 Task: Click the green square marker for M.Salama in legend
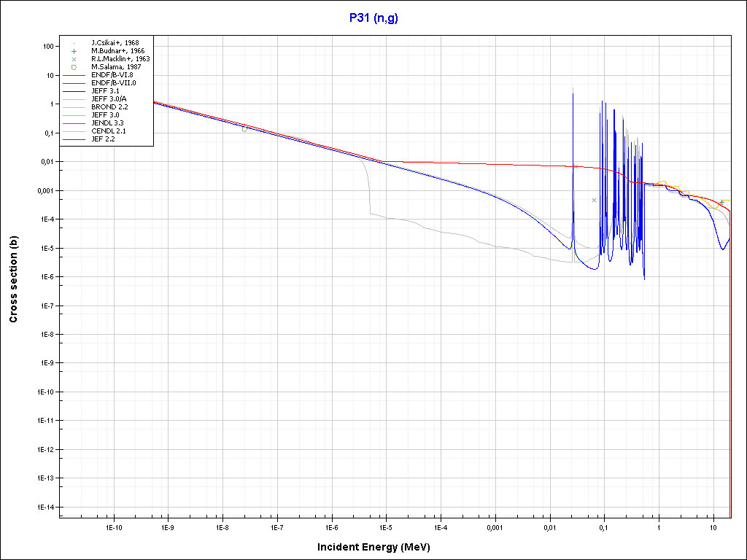[x=74, y=67]
